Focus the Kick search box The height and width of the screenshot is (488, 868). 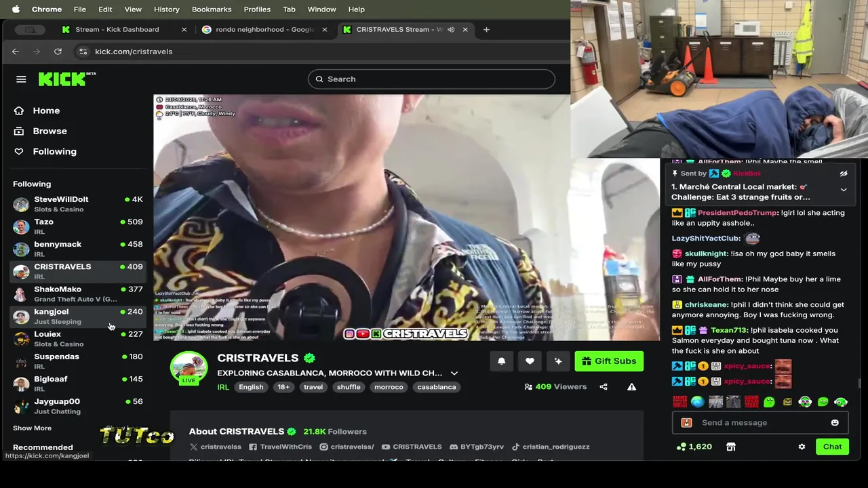pos(431,79)
